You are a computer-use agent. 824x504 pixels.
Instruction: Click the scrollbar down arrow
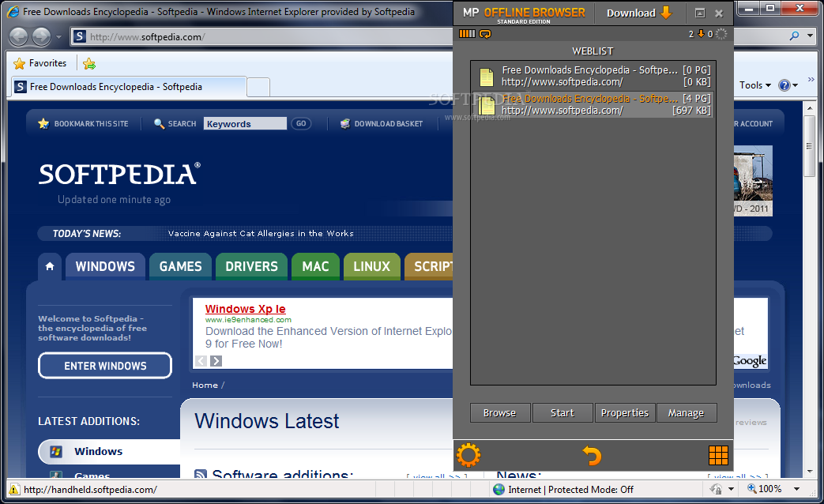(x=810, y=472)
